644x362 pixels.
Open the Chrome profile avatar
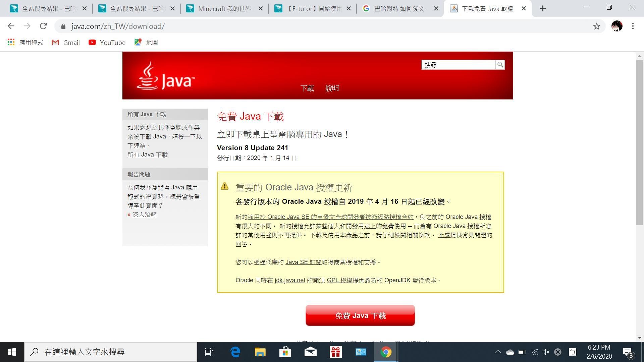pyautogui.click(x=616, y=26)
